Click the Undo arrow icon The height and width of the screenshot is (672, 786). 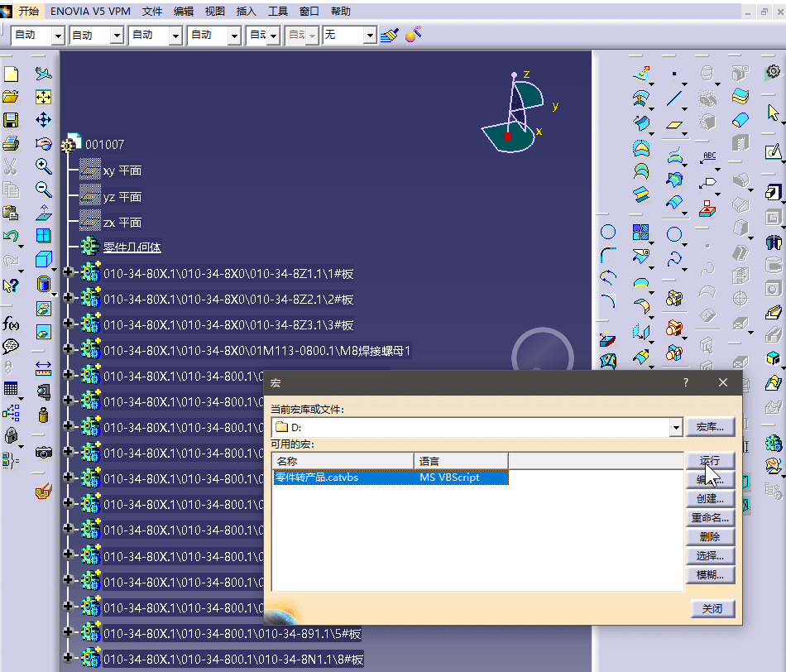coord(11,236)
